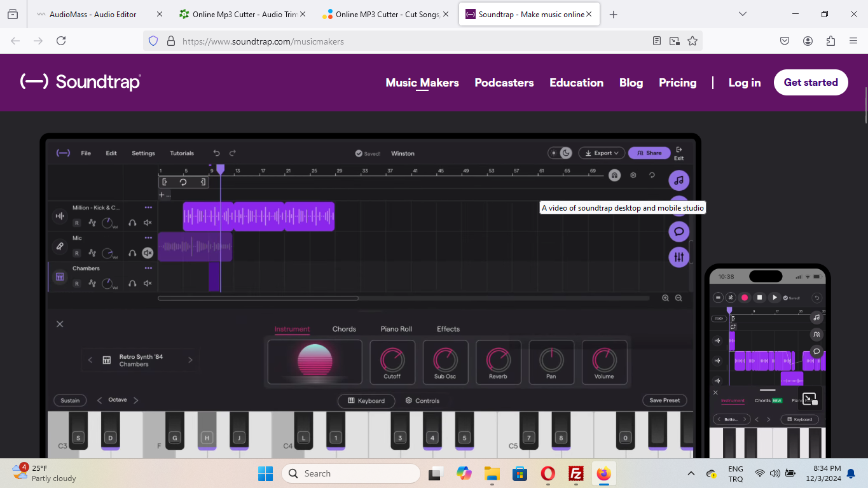The height and width of the screenshot is (488, 868).
Task: Click the Soundtrap logo in header
Action: (81, 82)
